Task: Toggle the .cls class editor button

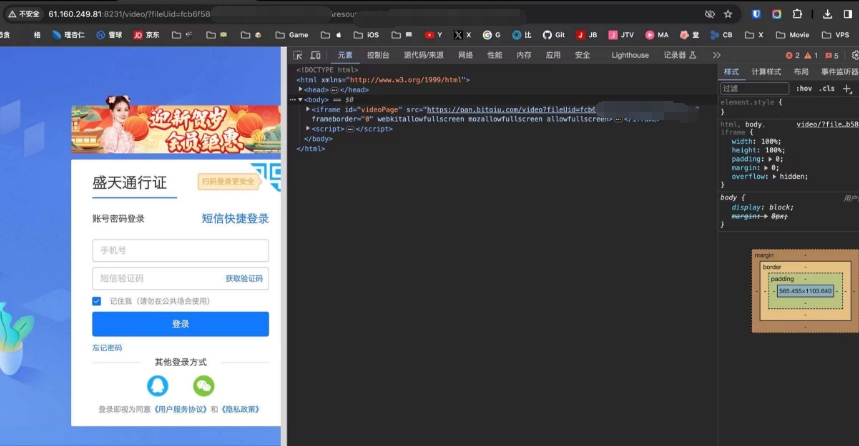Action: (x=827, y=88)
